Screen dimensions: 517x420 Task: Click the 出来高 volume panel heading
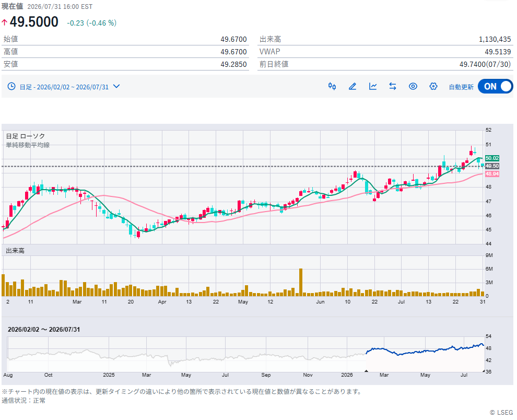pos(15,251)
